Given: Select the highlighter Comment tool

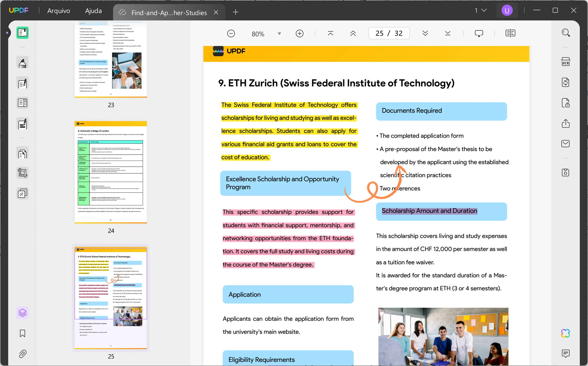Looking at the screenshot, I should coord(23,63).
